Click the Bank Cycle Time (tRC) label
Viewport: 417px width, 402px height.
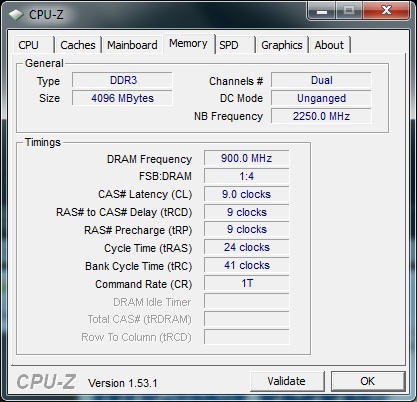(139, 266)
